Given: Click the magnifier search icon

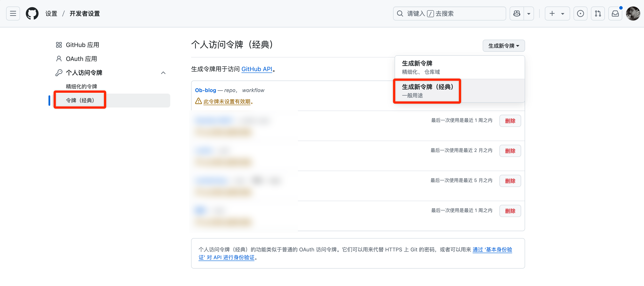Looking at the screenshot, I should 400,13.
